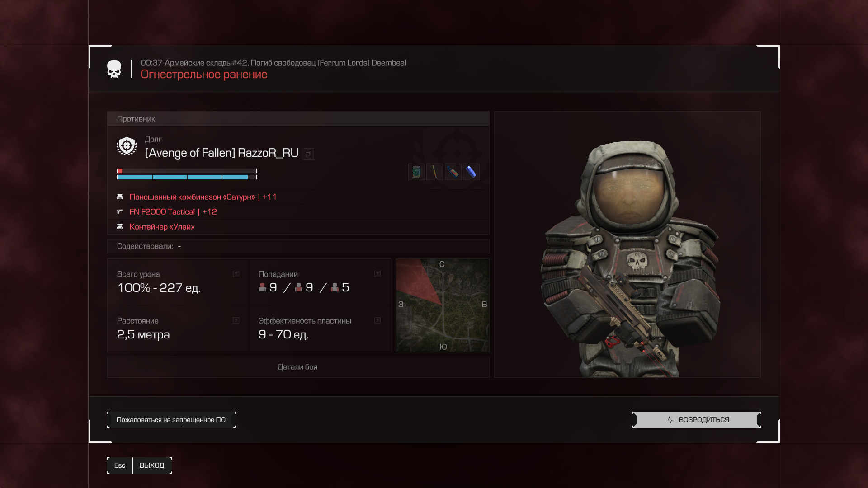Open help tooltip for Попаданий
868x488 pixels.
pos(377,274)
